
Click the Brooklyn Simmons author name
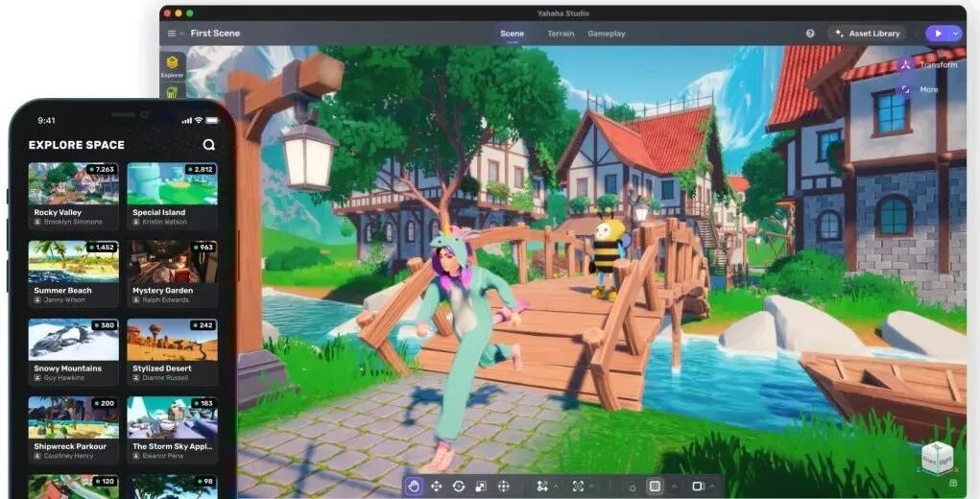click(73, 222)
